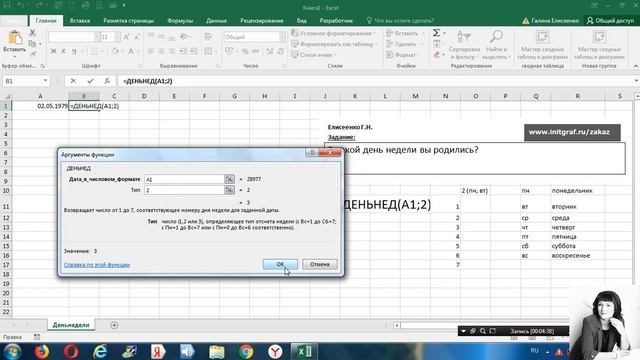The image size is (640, 360).
Task: Select the Деньнедели sheet tab
Action: 71,325
